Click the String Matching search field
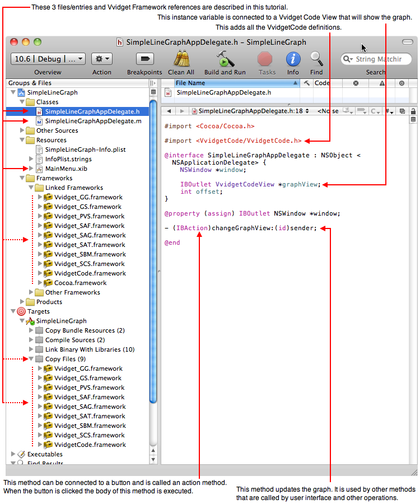 (x=376, y=59)
